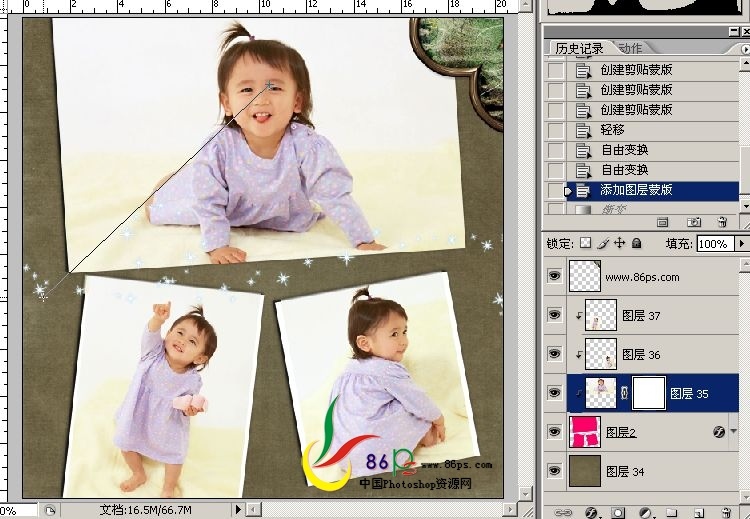Click the 图层 34 layer thumbnail
750x519 pixels.
(x=585, y=471)
